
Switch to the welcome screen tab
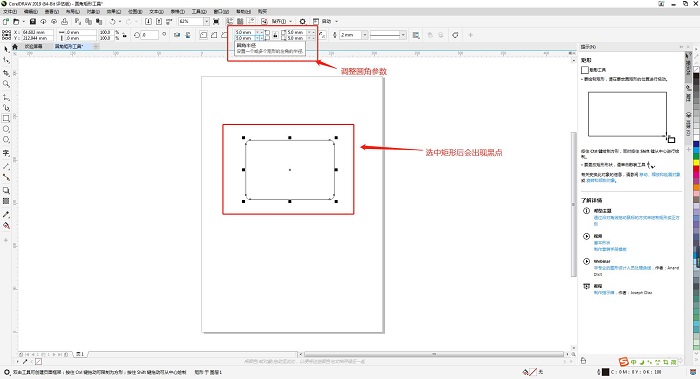(33, 46)
